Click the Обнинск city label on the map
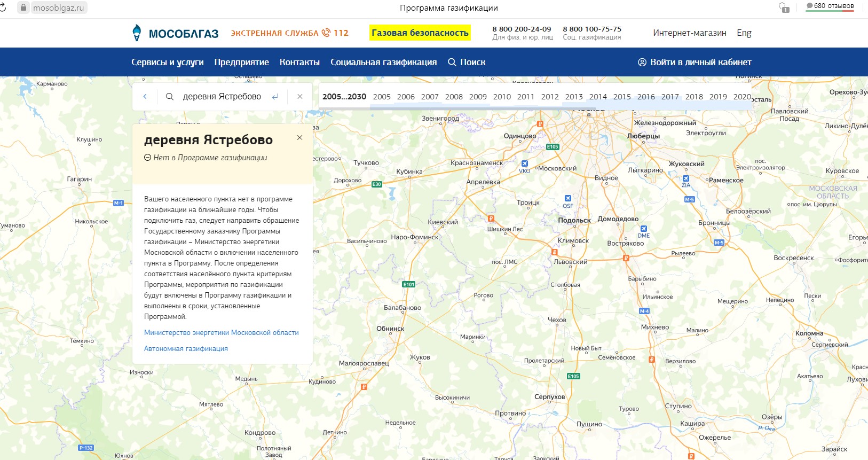The image size is (868, 460). [390, 329]
